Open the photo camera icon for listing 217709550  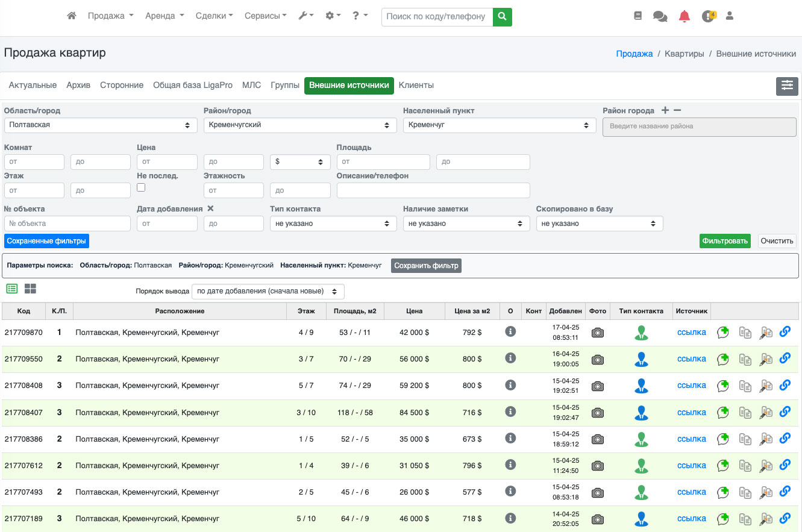click(x=597, y=359)
